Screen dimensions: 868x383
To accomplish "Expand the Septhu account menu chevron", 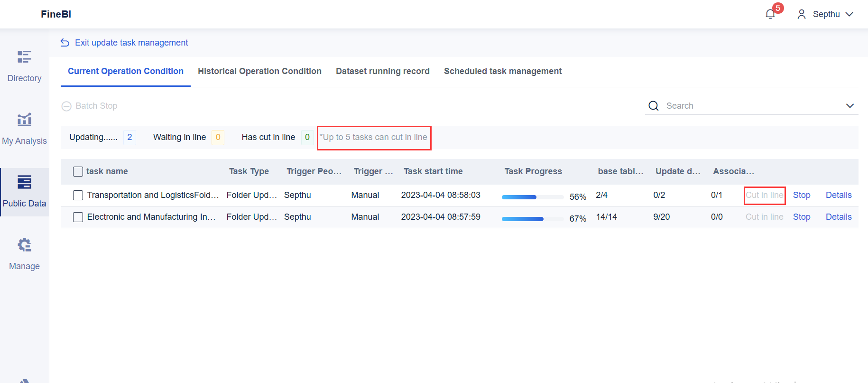I will (x=850, y=14).
